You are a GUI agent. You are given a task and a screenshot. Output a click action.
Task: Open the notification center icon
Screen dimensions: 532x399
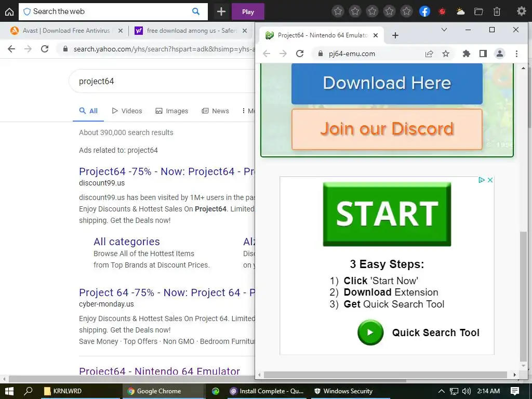tap(515, 391)
